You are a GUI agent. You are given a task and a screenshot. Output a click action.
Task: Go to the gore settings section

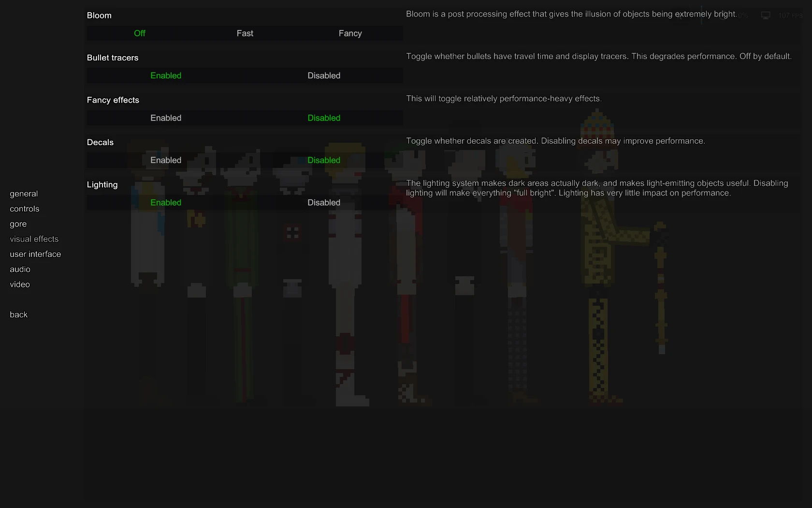pyautogui.click(x=18, y=224)
